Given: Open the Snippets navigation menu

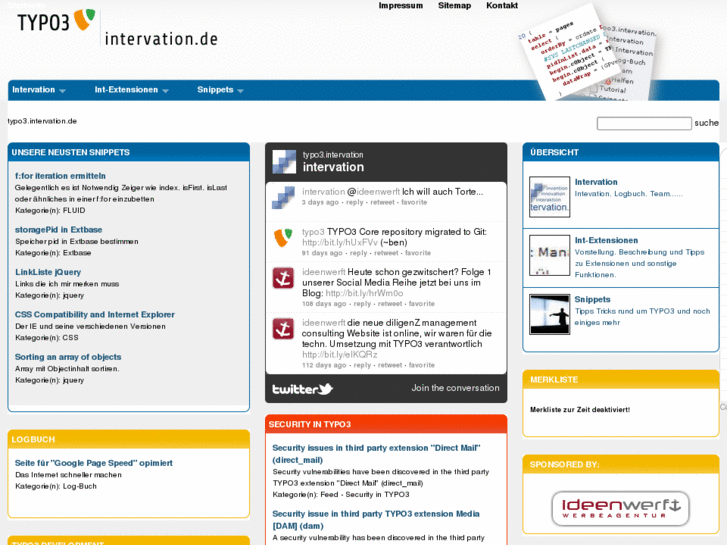Looking at the screenshot, I should (215, 90).
